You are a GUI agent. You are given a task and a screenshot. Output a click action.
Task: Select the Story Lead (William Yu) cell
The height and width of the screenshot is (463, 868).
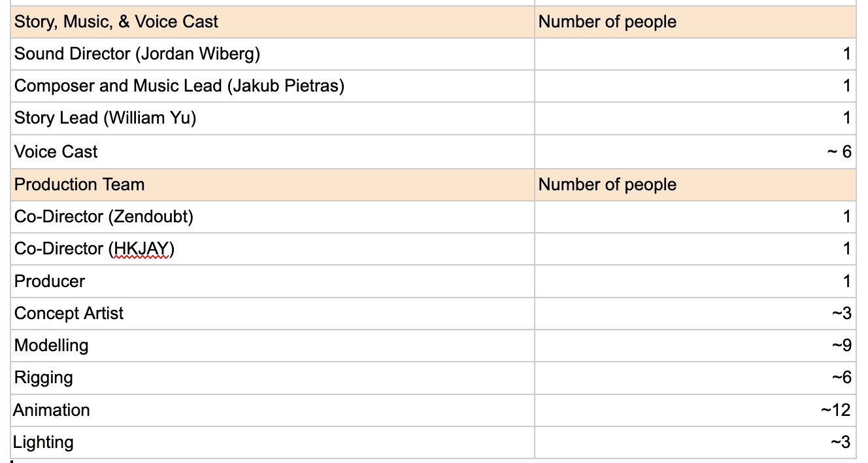[105, 118]
